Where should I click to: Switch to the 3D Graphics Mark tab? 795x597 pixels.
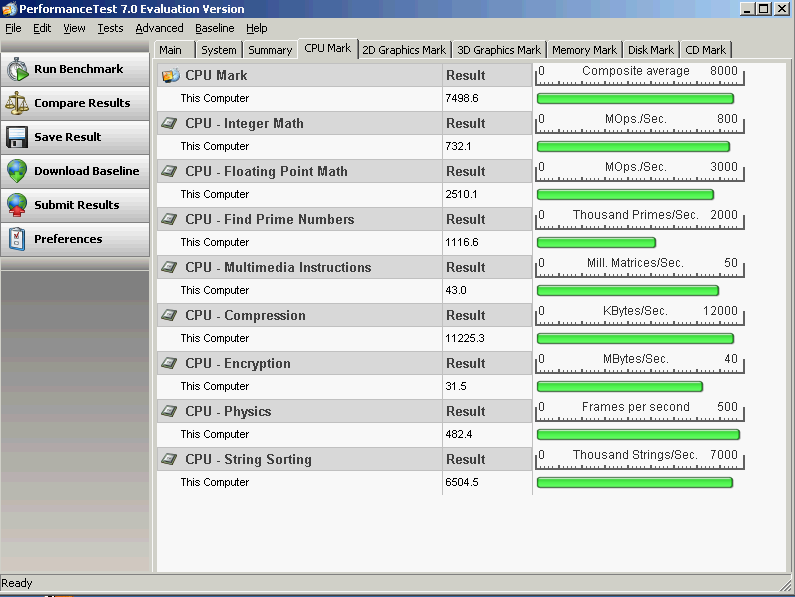click(x=498, y=50)
